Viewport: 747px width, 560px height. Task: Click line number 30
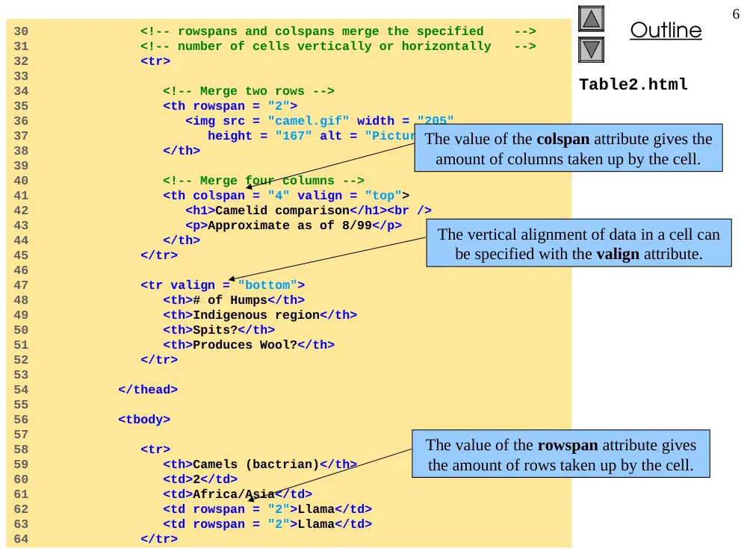coord(21,31)
